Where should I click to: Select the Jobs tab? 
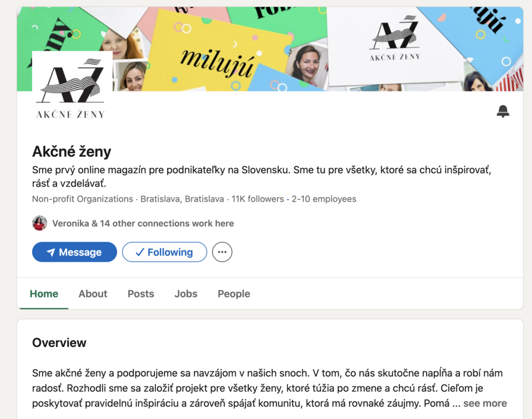click(x=186, y=293)
